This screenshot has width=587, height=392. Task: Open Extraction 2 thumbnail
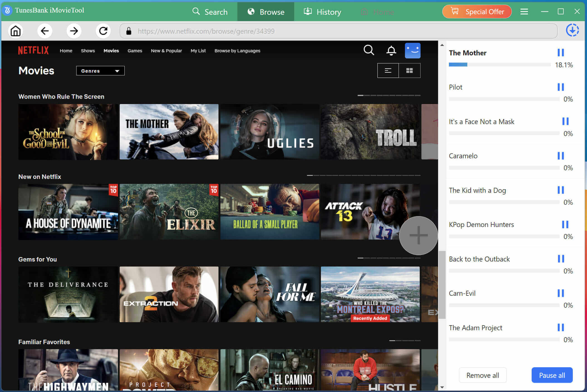pos(169,294)
